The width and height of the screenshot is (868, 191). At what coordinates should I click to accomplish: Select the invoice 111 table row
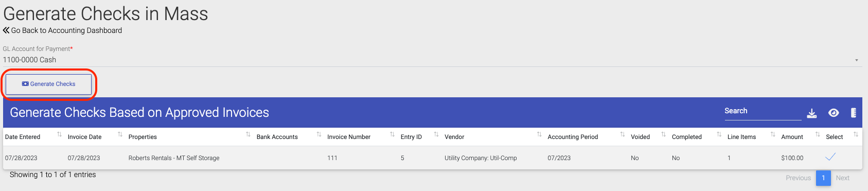432,158
